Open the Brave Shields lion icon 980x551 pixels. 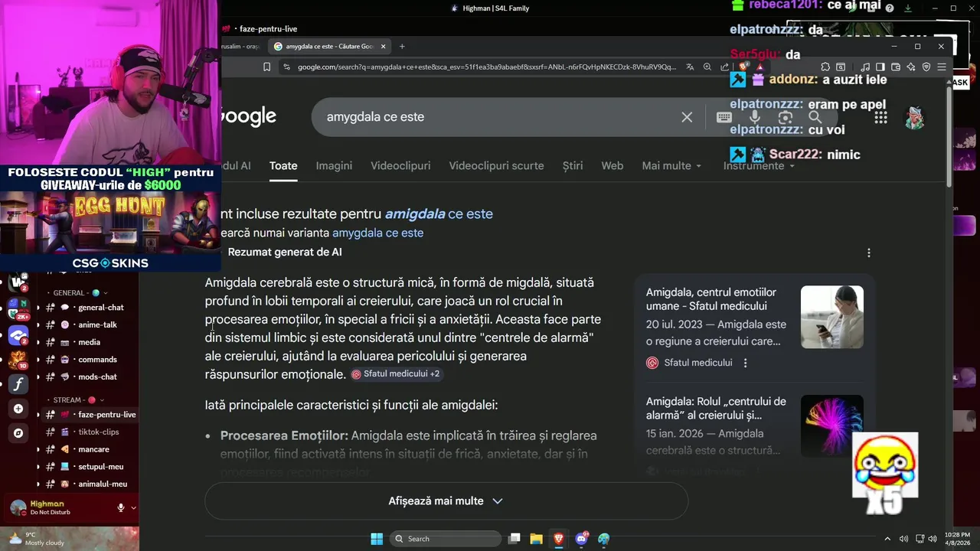coord(743,67)
